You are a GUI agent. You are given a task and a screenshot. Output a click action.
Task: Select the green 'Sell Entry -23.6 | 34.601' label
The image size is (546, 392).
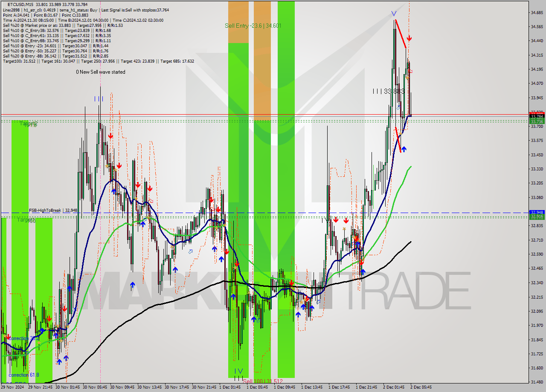click(x=253, y=26)
